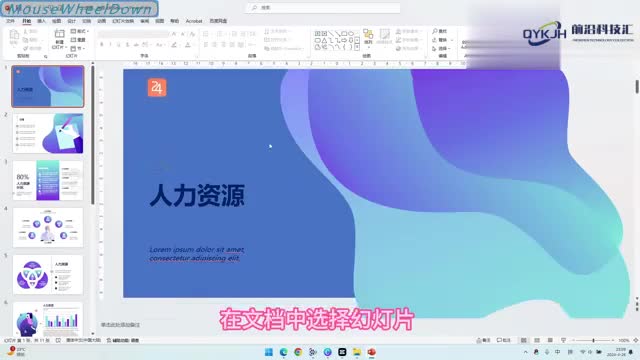Select slide 3 thumbnail with 80%

click(48, 180)
